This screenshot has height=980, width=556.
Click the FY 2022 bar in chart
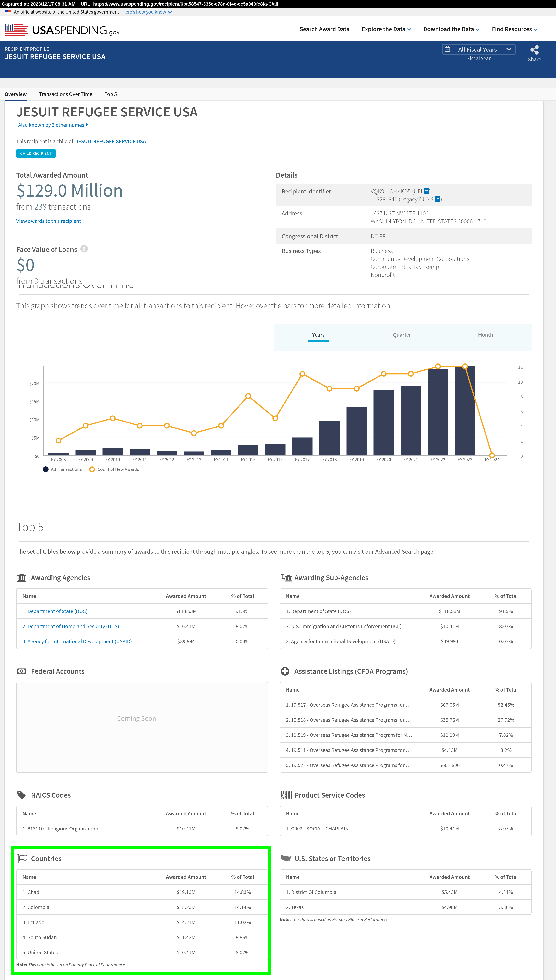(438, 412)
